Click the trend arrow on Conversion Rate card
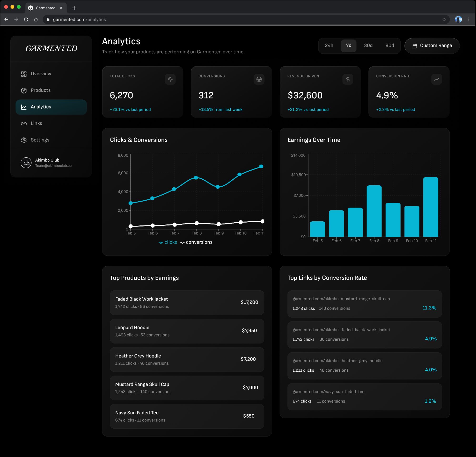The image size is (476, 457). tap(436, 79)
